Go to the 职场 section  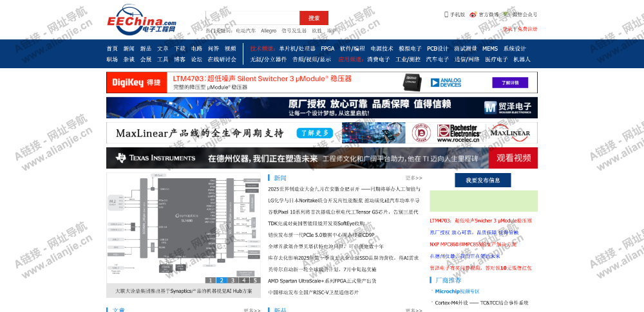112,59
